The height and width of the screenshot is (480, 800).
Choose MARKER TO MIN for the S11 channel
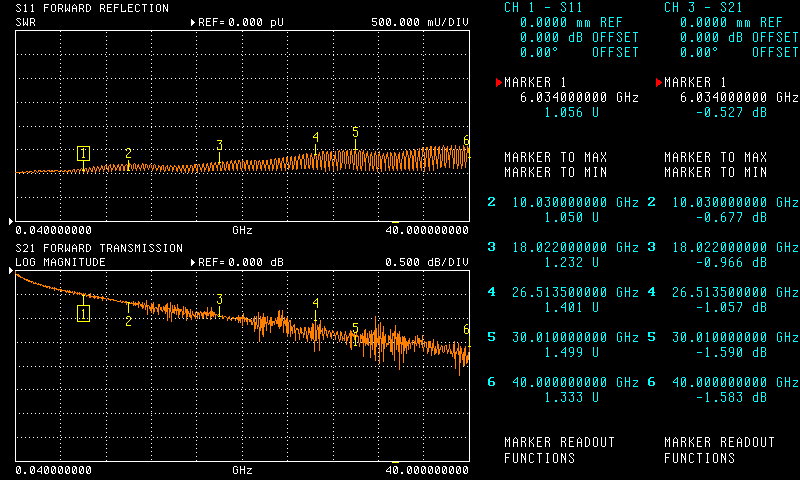(555, 173)
